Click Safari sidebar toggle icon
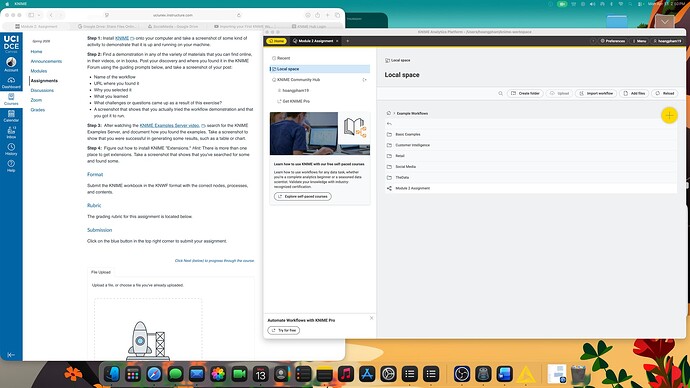The width and height of the screenshot is (690, 388). [31, 15]
